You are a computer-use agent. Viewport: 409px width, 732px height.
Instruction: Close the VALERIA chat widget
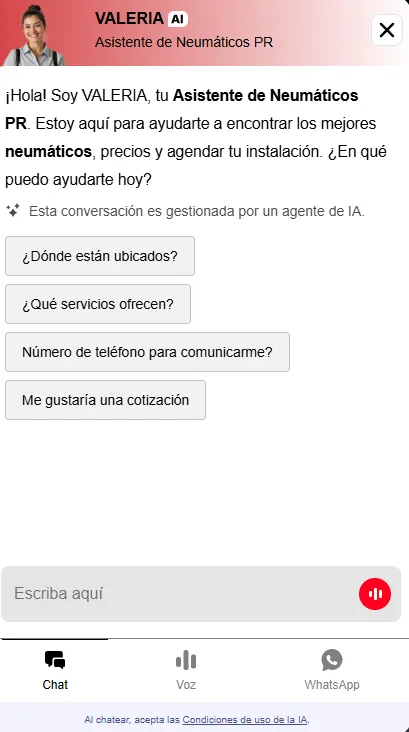tap(387, 30)
